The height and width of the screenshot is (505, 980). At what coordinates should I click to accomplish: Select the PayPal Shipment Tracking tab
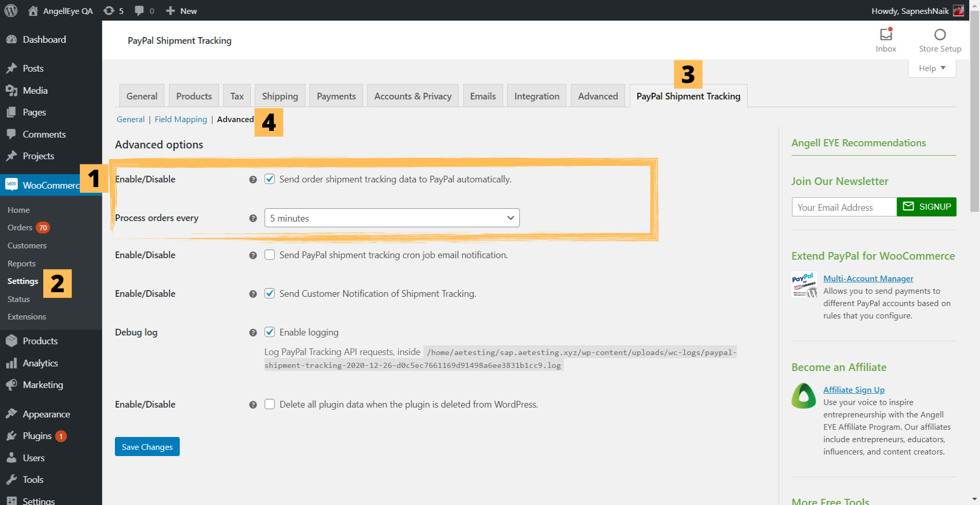point(688,96)
